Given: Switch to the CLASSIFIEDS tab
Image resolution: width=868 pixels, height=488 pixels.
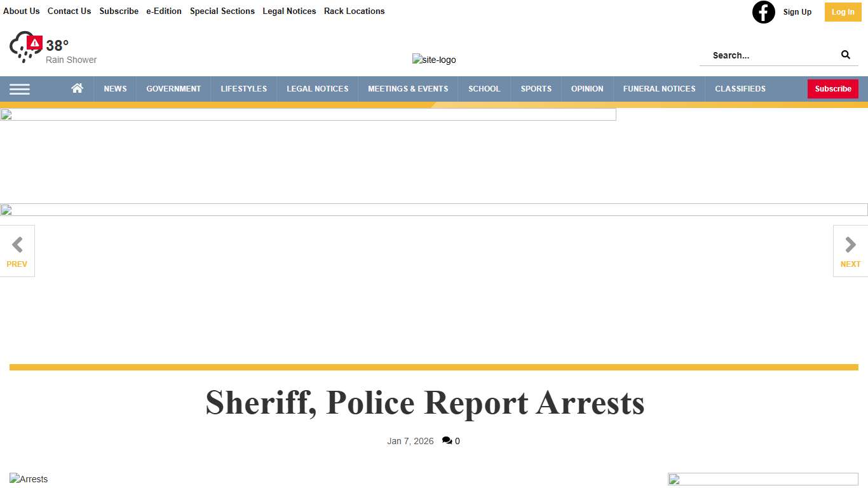Looking at the screenshot, I should [740, 89].
